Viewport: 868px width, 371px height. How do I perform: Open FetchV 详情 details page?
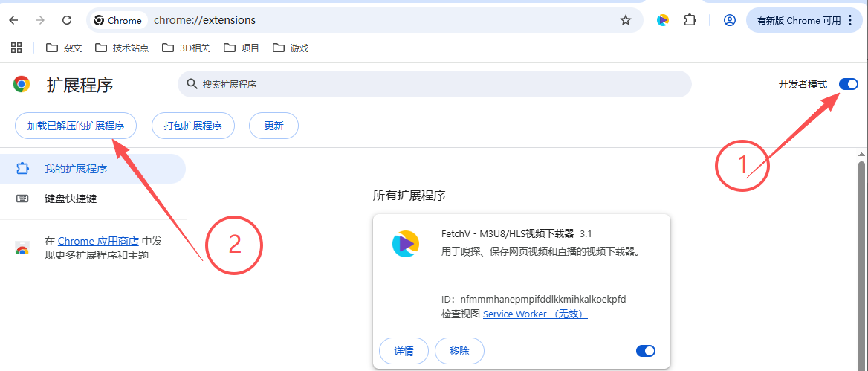pos(404,351)
